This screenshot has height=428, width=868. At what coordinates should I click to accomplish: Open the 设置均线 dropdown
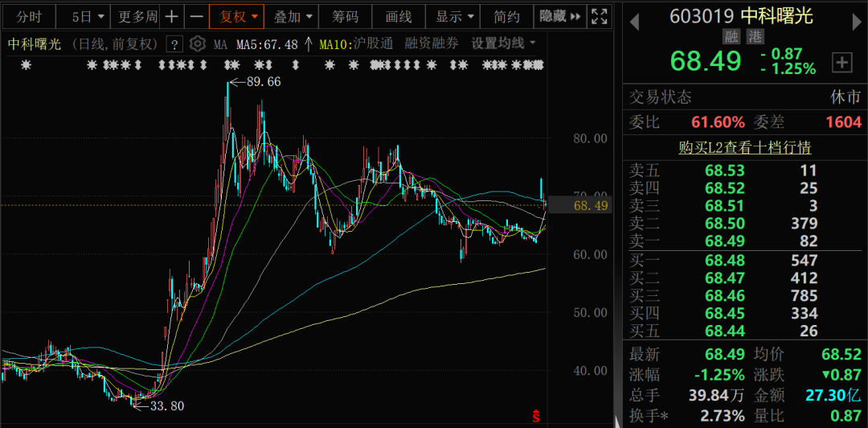pos(503,43)
